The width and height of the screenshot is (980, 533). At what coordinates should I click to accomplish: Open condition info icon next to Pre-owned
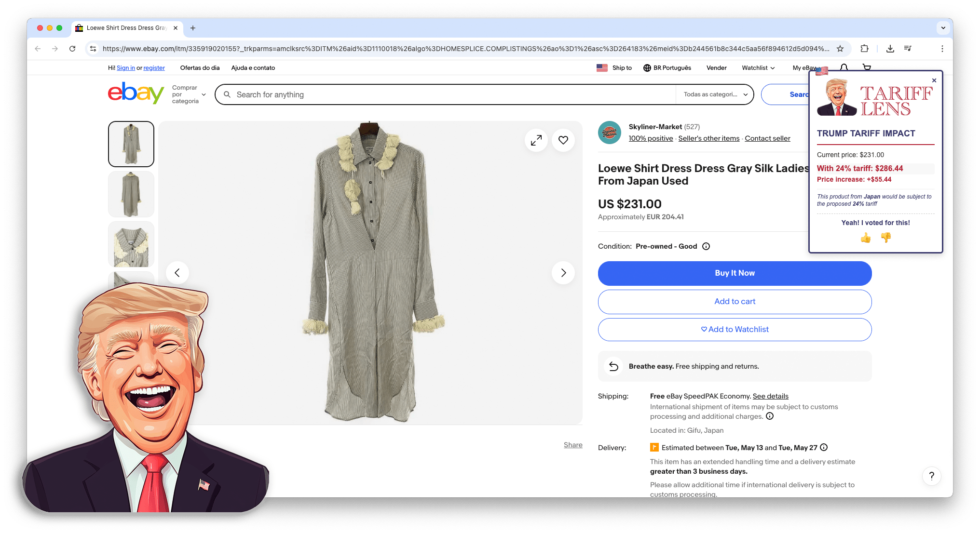tap(706, 246)
